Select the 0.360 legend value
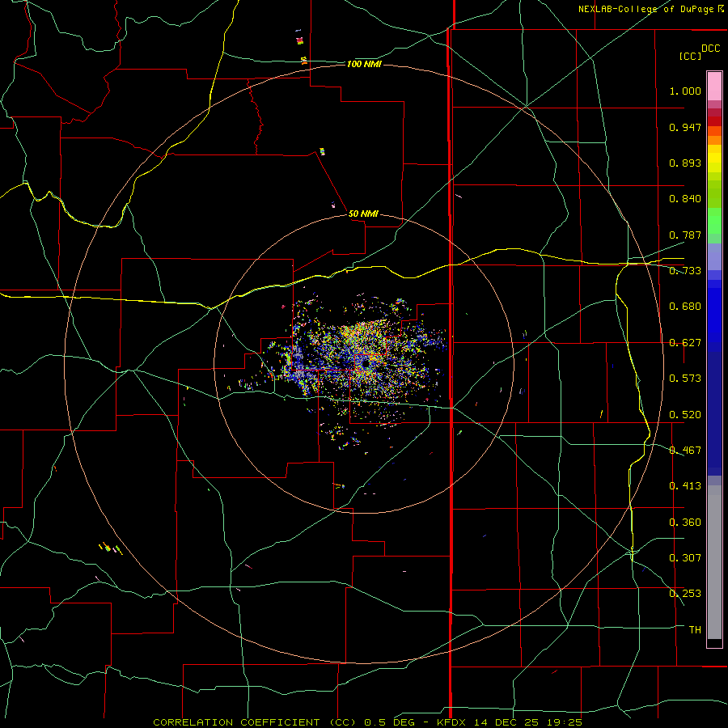Viewport: 728px width, 728px height. [685, 523]
